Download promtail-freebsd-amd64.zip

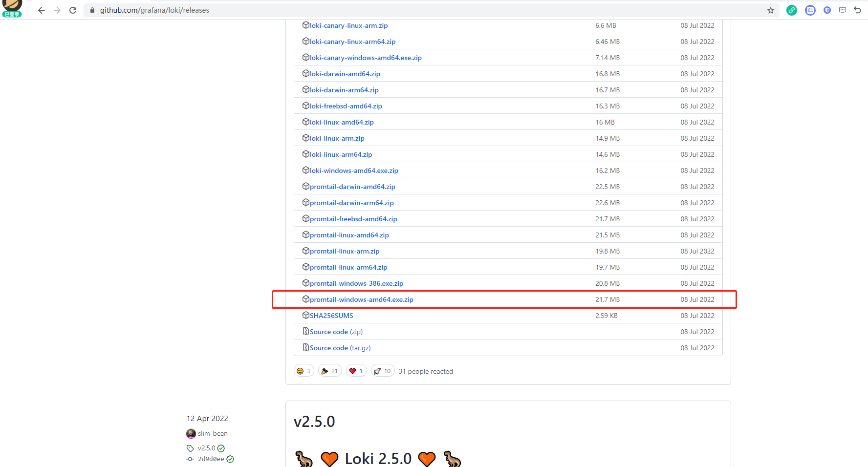[353, 219]
